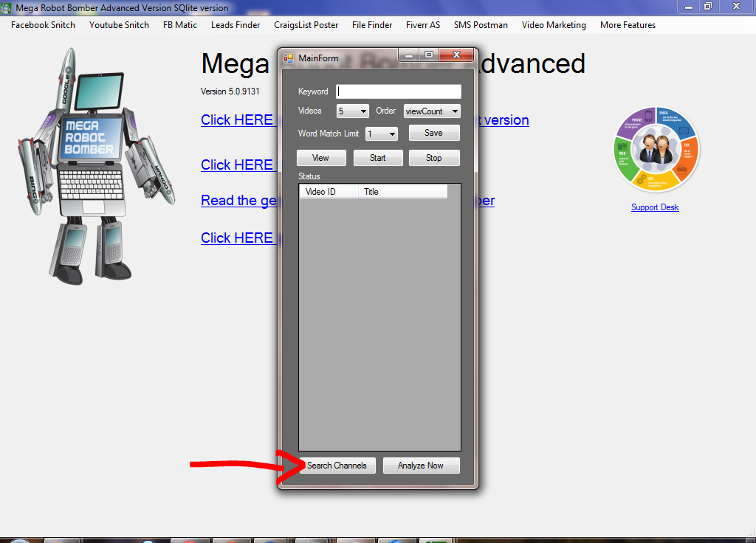Select the Video ID column header
This screenshot has height=543, width=756.
click(329, 192)
